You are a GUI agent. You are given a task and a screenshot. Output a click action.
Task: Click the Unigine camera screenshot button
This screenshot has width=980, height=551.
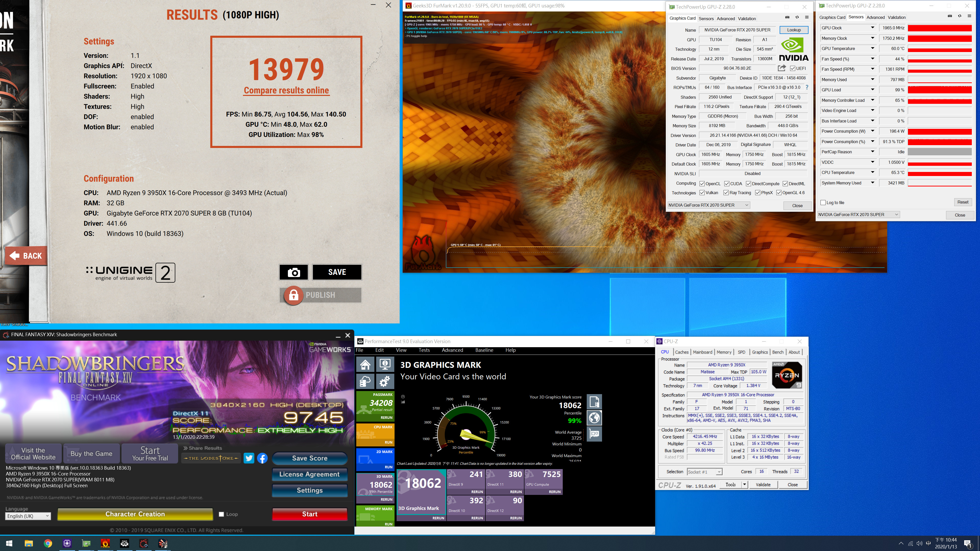(294, 272)
